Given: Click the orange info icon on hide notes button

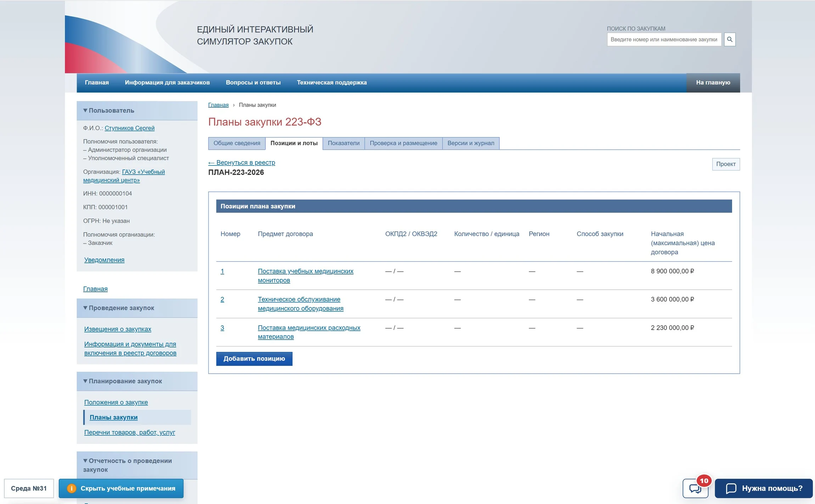Looking at the screenshot, I should coord(72,488).
